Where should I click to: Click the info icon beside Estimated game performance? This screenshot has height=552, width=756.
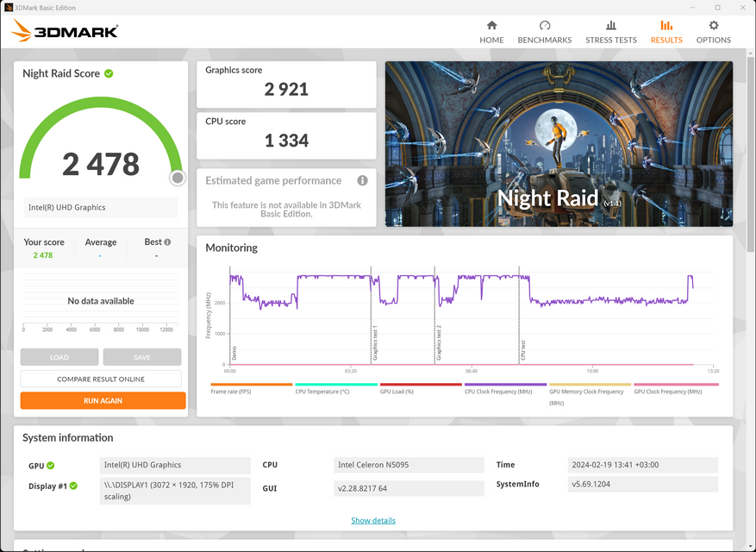coord(362,180)
